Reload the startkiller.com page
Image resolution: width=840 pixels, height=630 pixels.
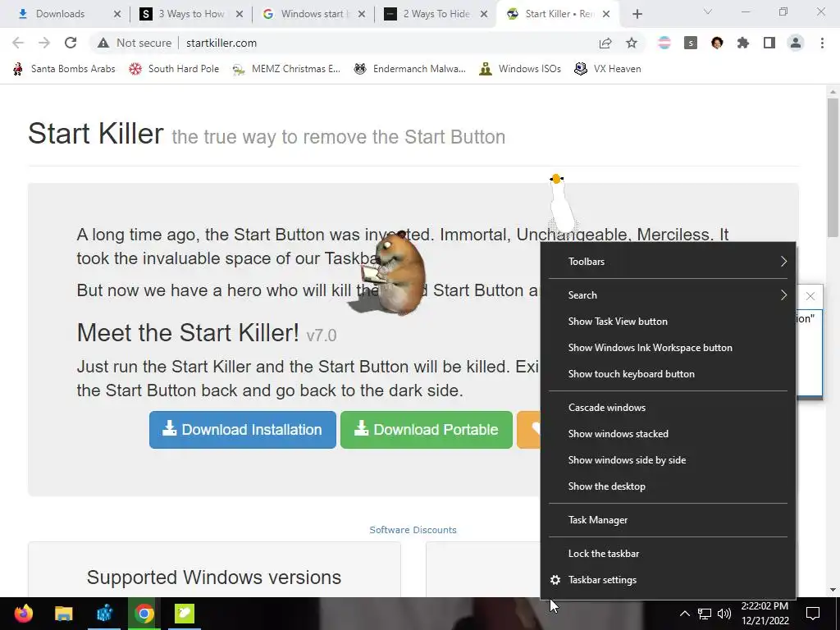pyautogui.click(x=71, y=43)
